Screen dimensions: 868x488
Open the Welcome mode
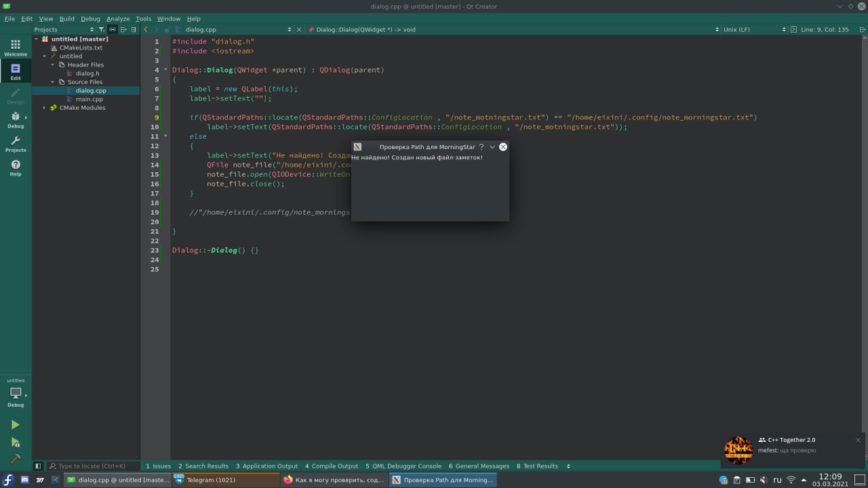16,47
